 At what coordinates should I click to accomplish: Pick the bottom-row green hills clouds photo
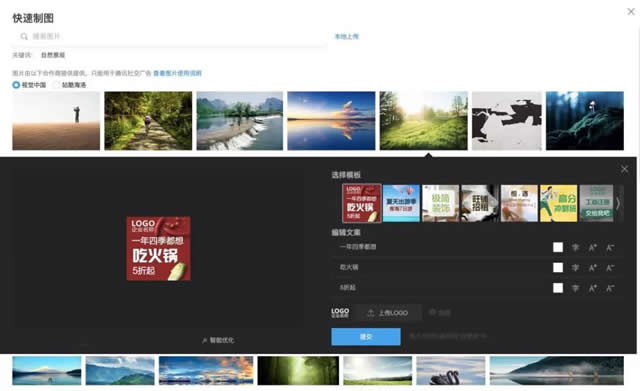pyautogui.click(x=120, y=371)
